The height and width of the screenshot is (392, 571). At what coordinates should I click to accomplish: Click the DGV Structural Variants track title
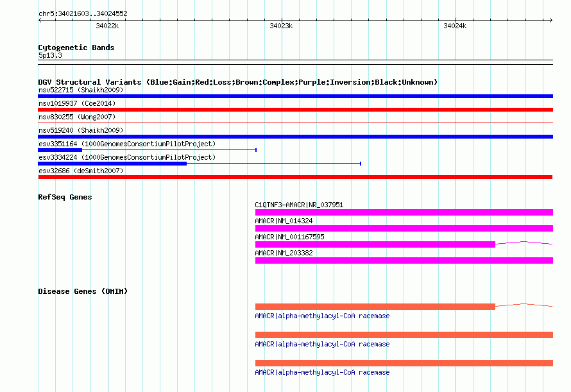(238, 82)
